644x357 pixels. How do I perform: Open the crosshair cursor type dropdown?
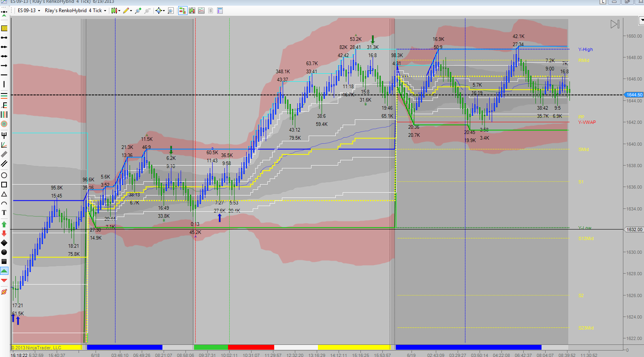click(x=160, y=11)
